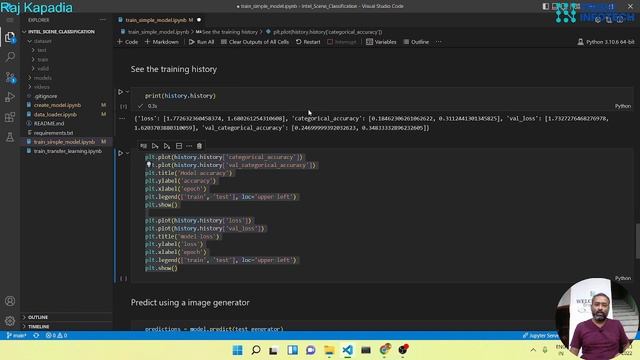
Task: Click the git branch main indicator
Action: click(x=17, y=336)
